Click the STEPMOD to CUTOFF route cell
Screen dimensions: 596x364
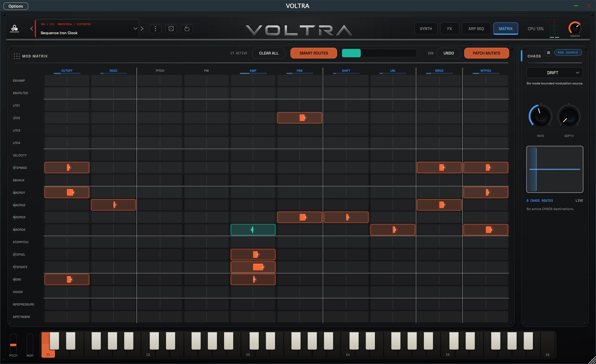click(x=67, y=168)
